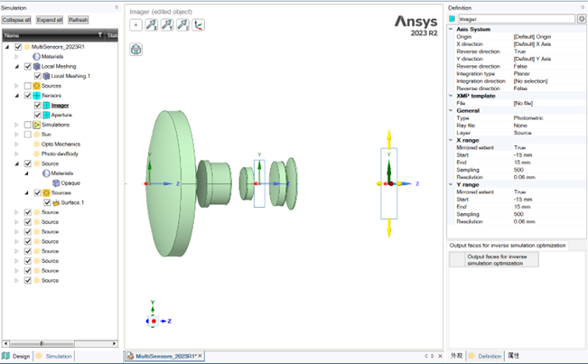588x364 pixels.
Task: Click the Sensors folder icon
Action: click(36, 96)
